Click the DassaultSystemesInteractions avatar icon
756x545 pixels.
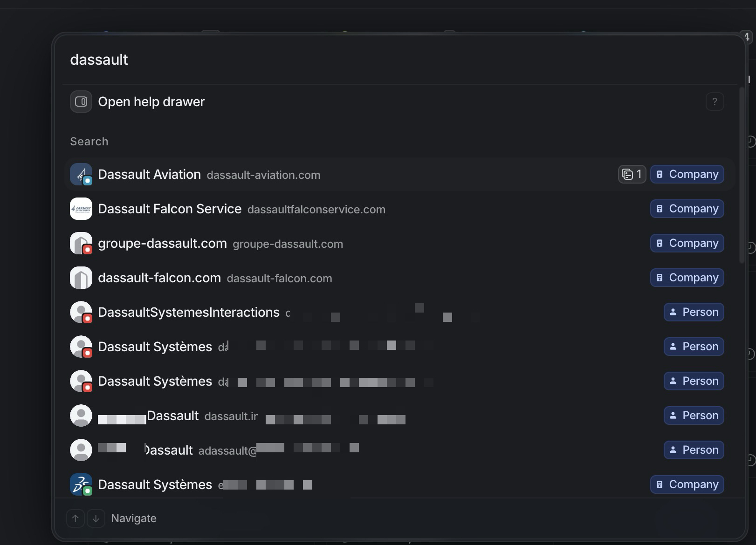pyautogui.click(x=81, y=313)
